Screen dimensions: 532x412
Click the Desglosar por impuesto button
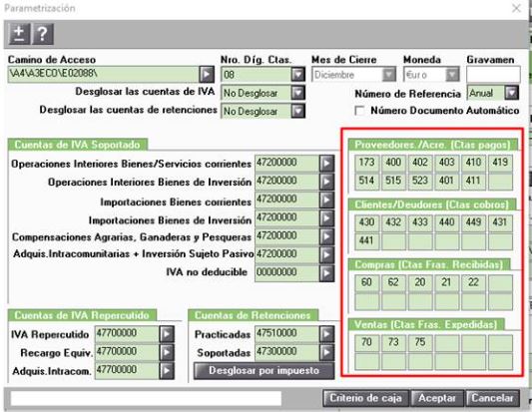(264, 371)
